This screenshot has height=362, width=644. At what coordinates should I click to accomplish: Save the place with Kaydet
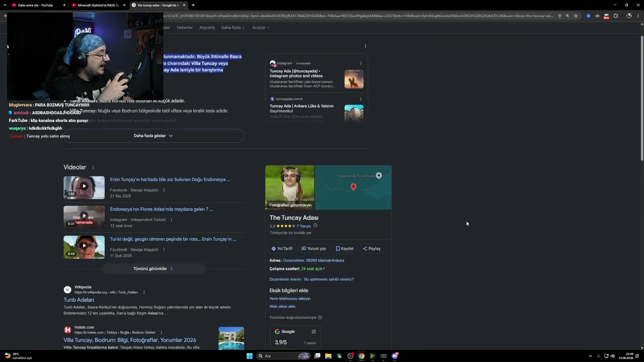pos(345,248)
